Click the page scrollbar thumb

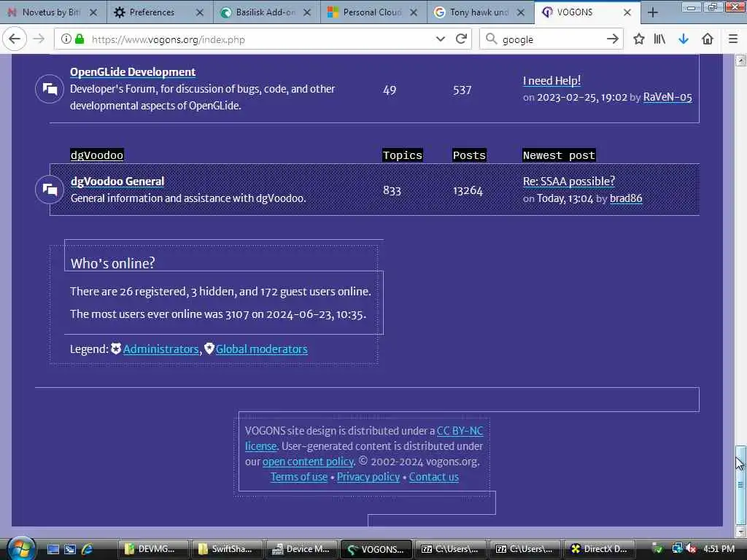pos(740,484)
